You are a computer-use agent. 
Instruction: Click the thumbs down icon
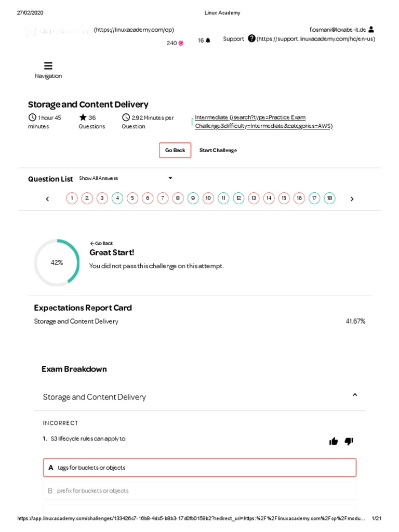click(x=349, y=441)
